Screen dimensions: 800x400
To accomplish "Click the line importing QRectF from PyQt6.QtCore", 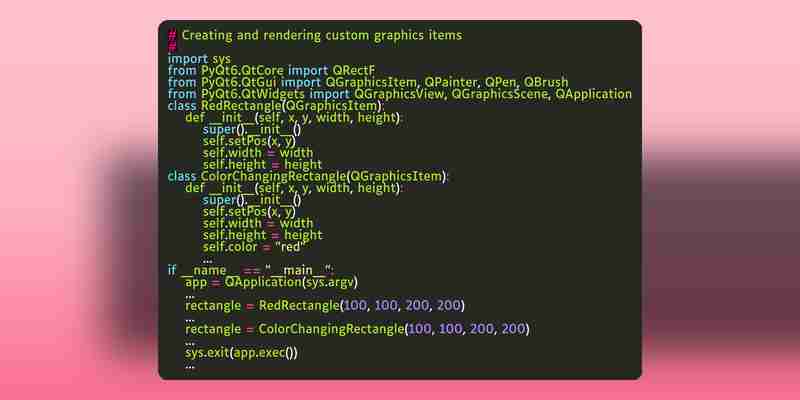I will (x=271, y=70).
